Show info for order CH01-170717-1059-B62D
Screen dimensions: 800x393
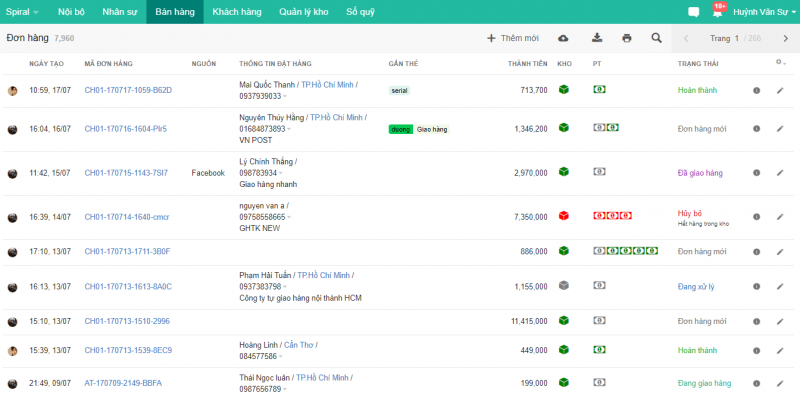(x=757, y=90)
